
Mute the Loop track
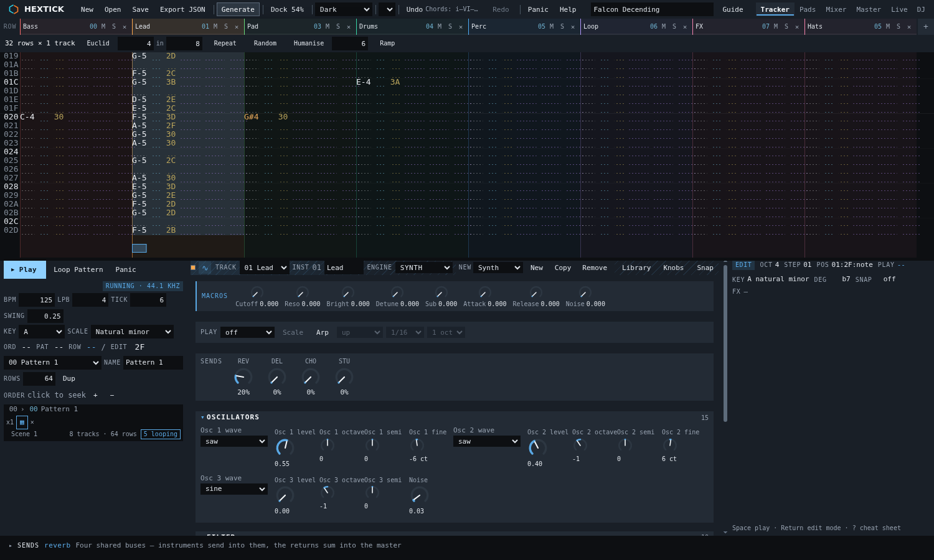(664, 27)
